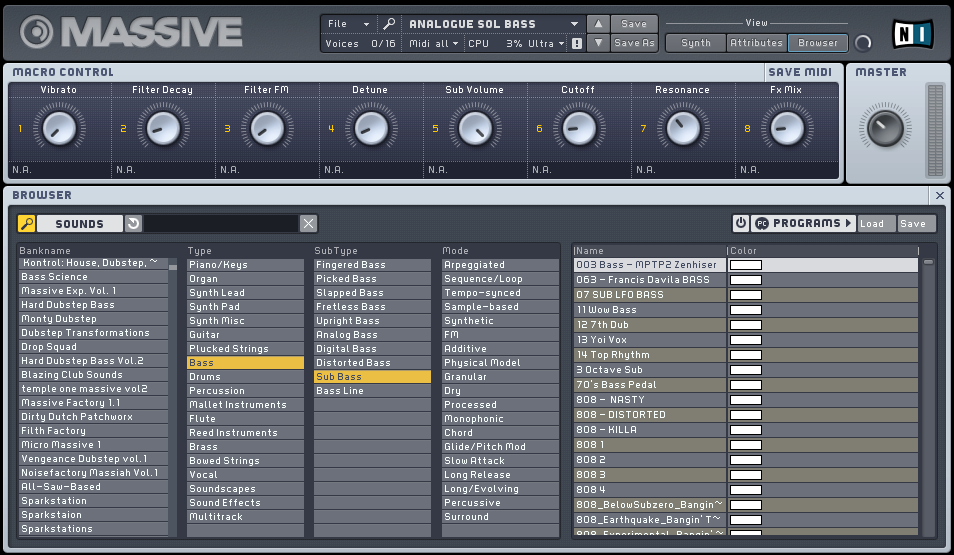Close the Browser panel with X
The image size is (954, 555).
(939, 195)
